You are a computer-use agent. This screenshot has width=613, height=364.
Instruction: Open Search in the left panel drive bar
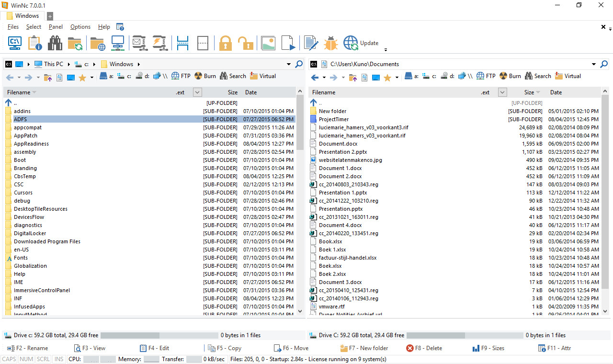click(x=233, y=76)
